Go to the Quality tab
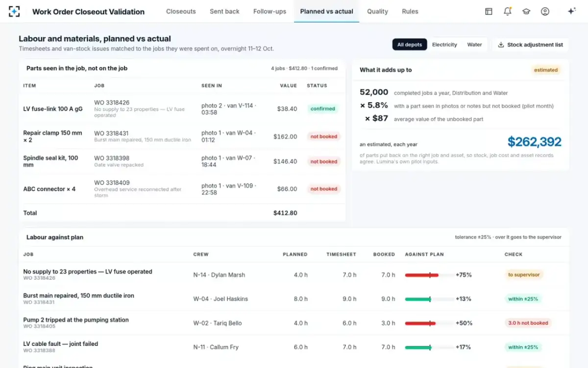 tap(377, 11)
